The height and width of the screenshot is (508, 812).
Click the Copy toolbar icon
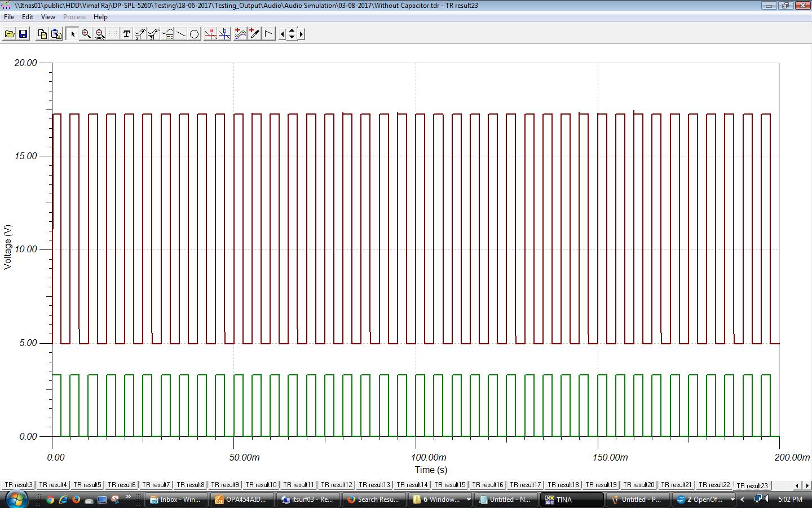click(42, 34)
